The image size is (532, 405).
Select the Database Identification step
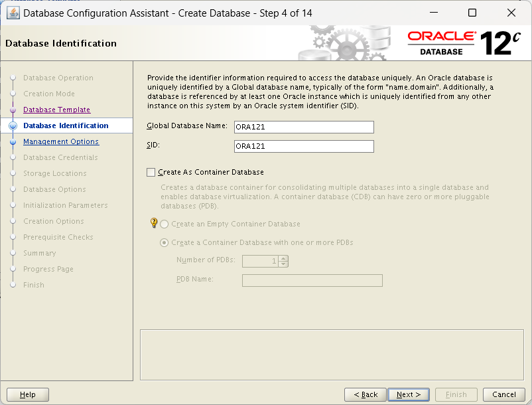click(x=66, y=125)
